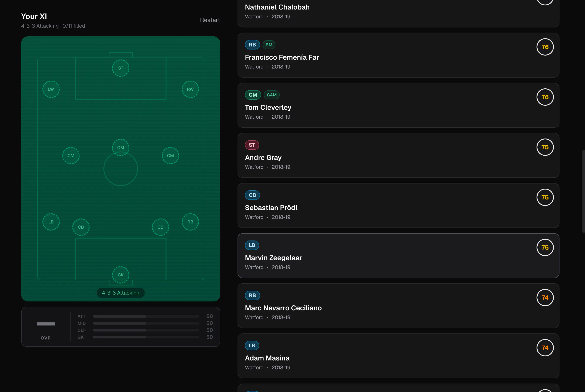This screenshot has height=392, width=585.
Task: Click the ATT rating bar
Action: pos(146,316)
